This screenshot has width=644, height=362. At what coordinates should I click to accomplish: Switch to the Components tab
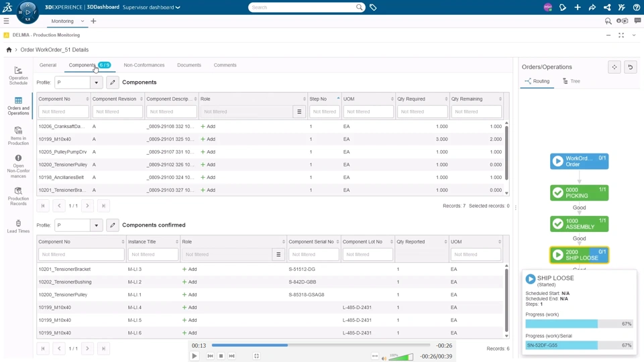coord(89,65)
